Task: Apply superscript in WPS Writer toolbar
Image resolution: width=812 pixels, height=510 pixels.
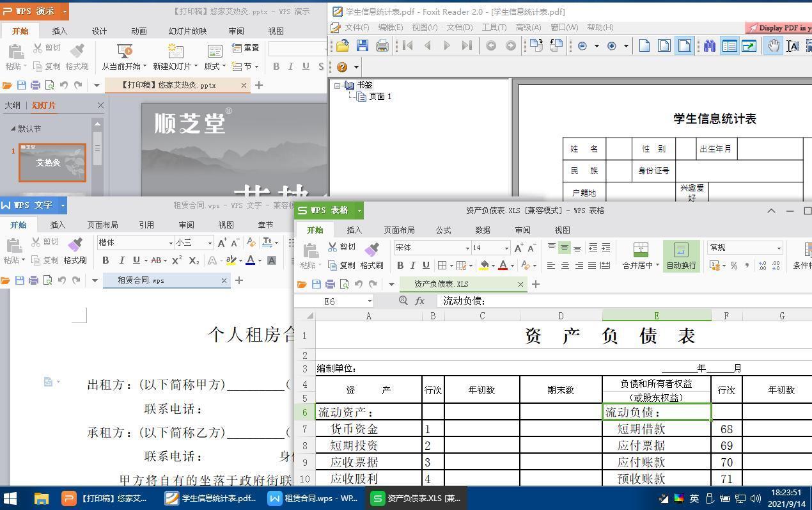Action: pos(177,260)
